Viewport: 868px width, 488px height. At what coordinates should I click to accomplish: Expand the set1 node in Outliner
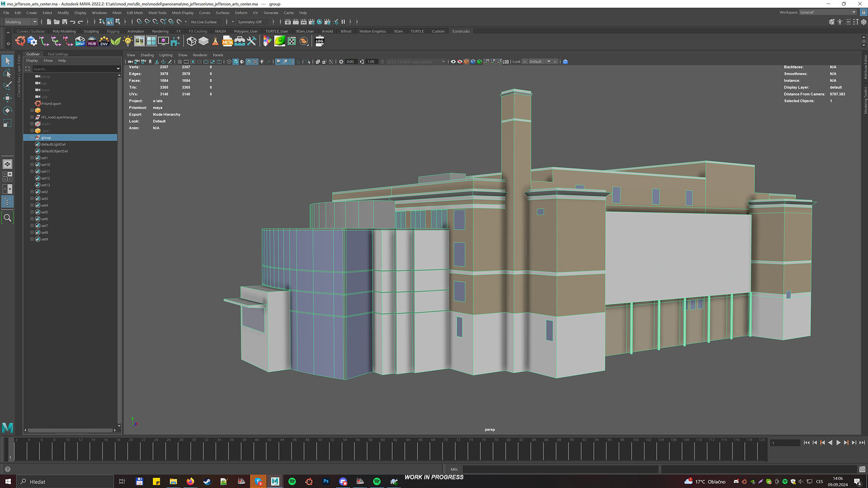click(32, 158)
